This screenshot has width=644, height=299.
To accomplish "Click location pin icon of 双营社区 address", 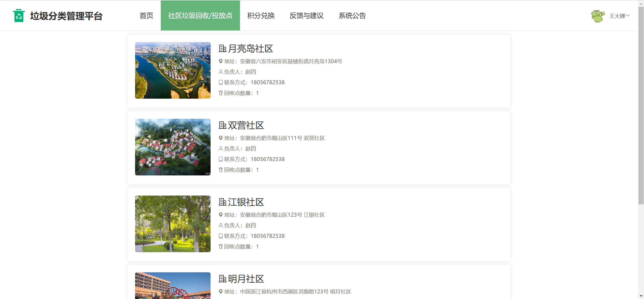I will (x=221, y=138).
